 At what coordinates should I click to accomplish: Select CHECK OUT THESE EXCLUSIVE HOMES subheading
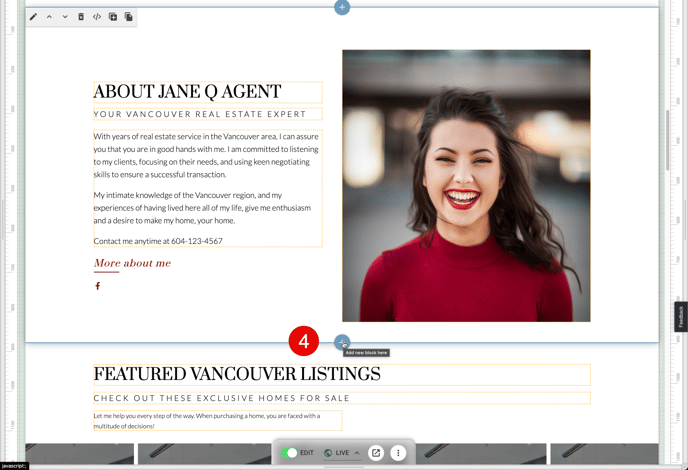(342, 398)
